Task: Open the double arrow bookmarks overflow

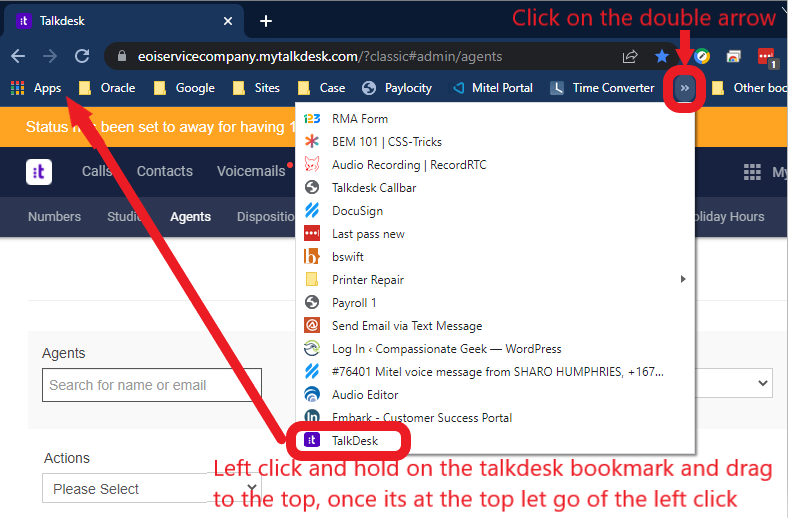Action: click(x=684, y=88)
